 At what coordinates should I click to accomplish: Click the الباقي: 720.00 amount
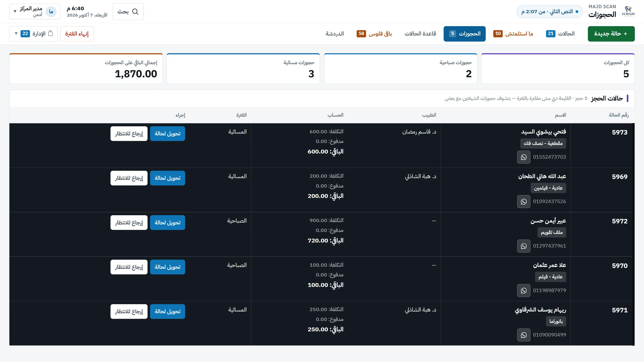[x=325, y=241]
